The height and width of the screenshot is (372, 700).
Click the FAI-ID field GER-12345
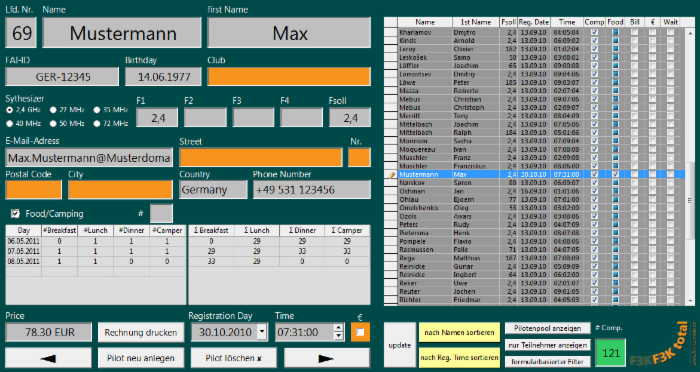coord(62,76)
